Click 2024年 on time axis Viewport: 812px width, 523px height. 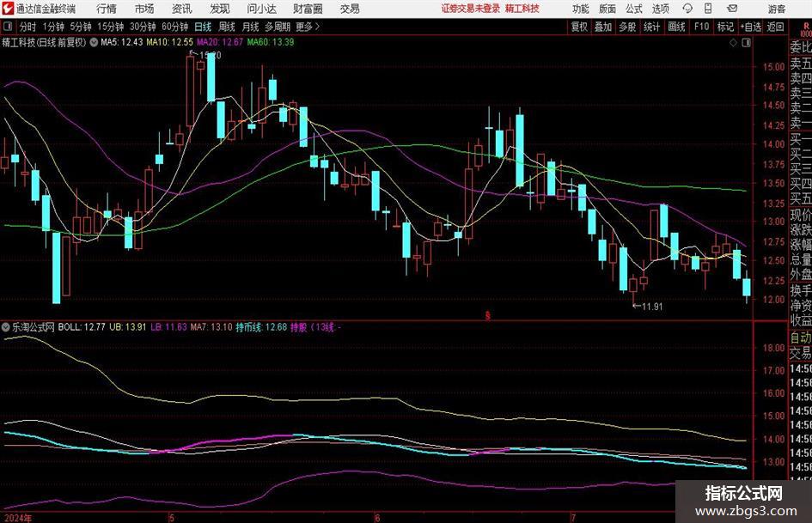[x=17, y=518]
